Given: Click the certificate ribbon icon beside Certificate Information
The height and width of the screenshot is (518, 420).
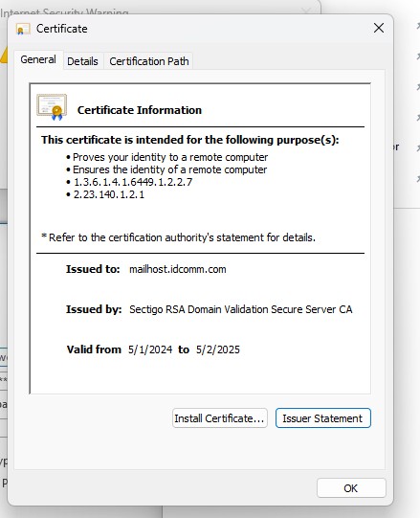Looking at the screenshot, I should click(x=52, y=107).
